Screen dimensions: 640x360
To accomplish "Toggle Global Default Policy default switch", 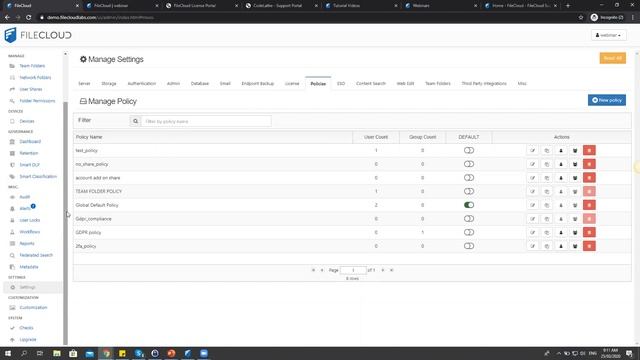I will 469,205.
